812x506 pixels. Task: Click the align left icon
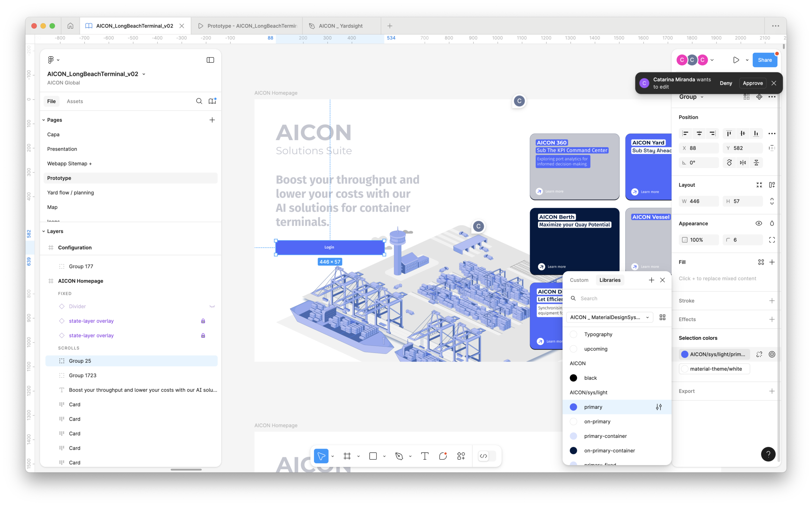685,133
